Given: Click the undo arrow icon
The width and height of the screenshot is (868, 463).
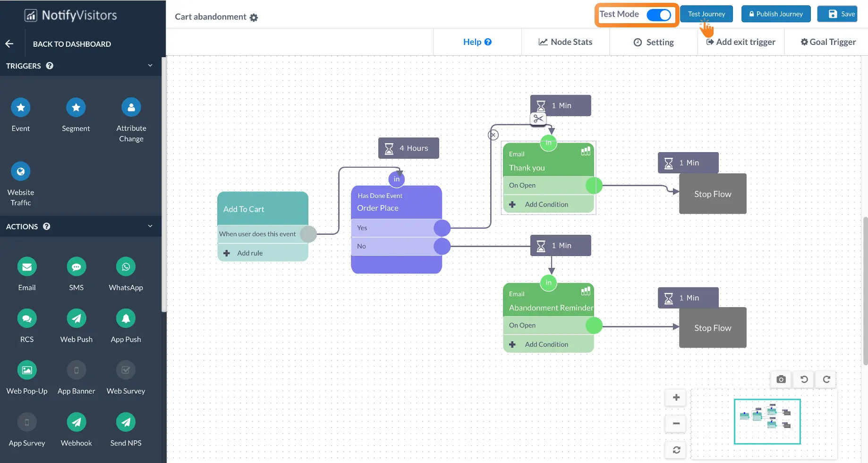Looking at the screenshot, I should [804, 379].
